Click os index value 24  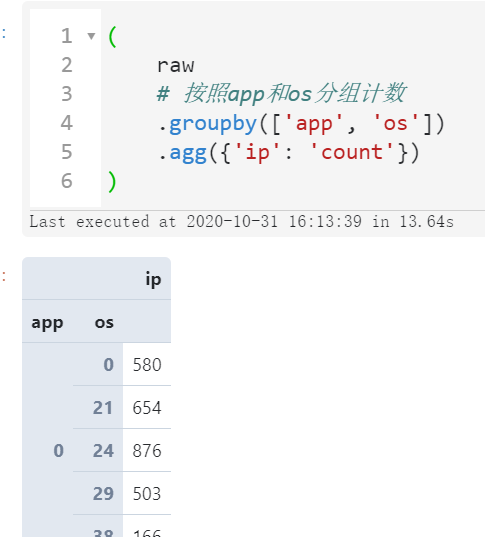click(103, 451)
